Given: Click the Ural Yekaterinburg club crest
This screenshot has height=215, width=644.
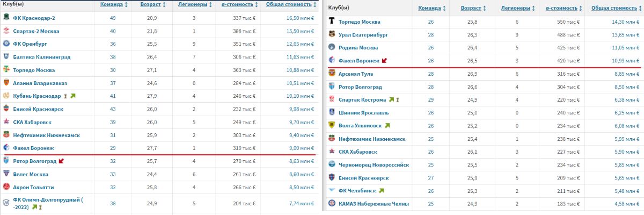Looking at the screenshot, I should tap(331, 35).
